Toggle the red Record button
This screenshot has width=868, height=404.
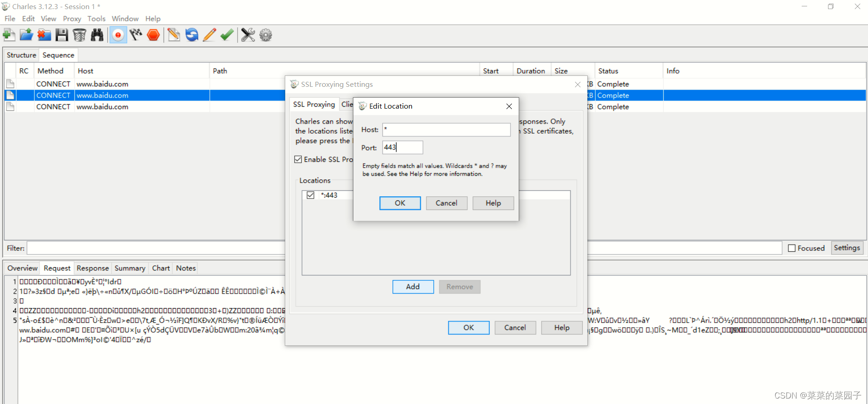point(118,35)
